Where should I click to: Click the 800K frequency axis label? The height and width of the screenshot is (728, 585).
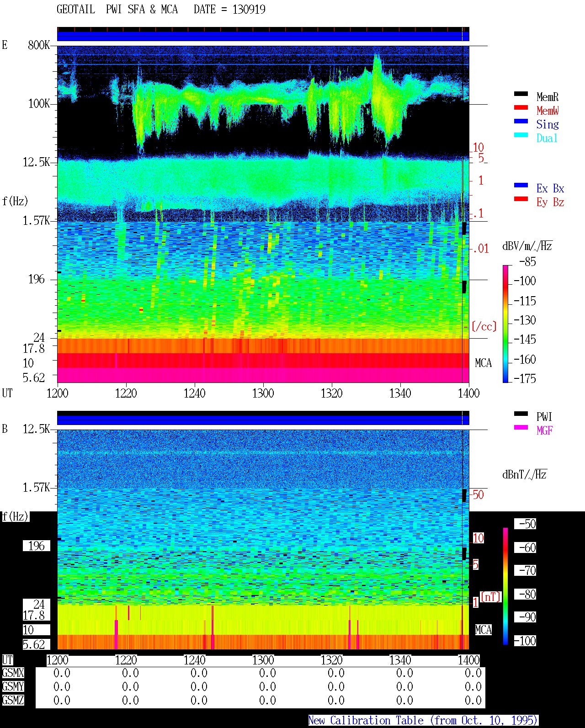[x=39, y=45]
